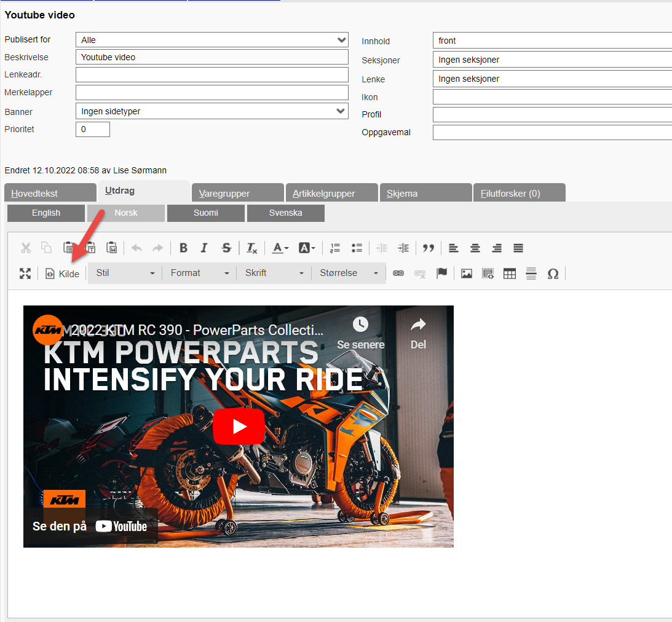Open the Varegrupper tab
The image size is (672, 622).
click(238, 193)
